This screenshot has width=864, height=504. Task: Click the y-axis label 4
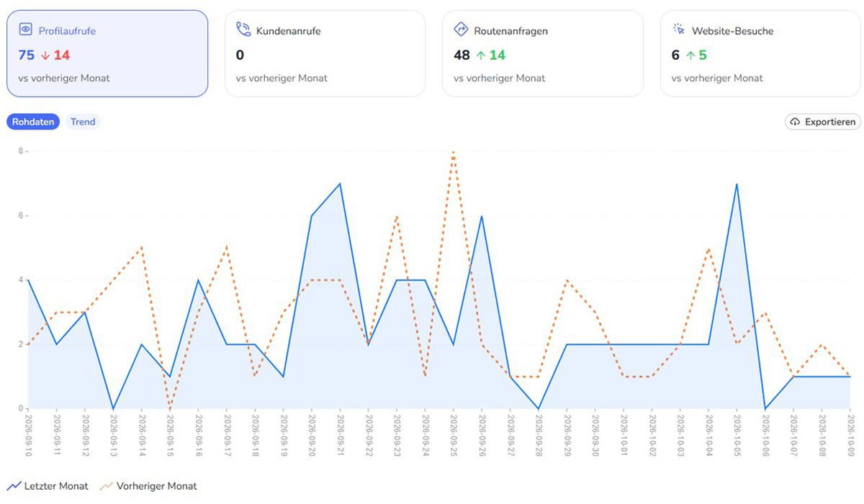pyautogui.click(x=21, y=280)
